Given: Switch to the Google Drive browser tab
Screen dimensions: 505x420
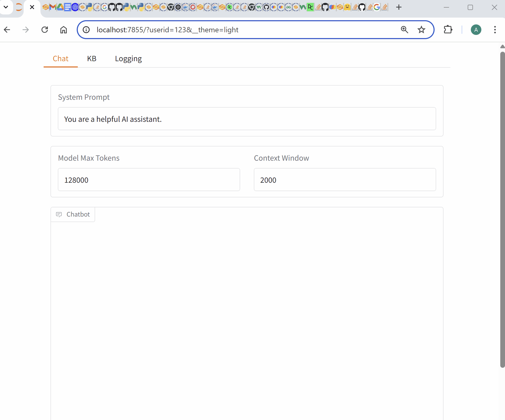Looking at the screenshot, I should [x=60, y=7].
